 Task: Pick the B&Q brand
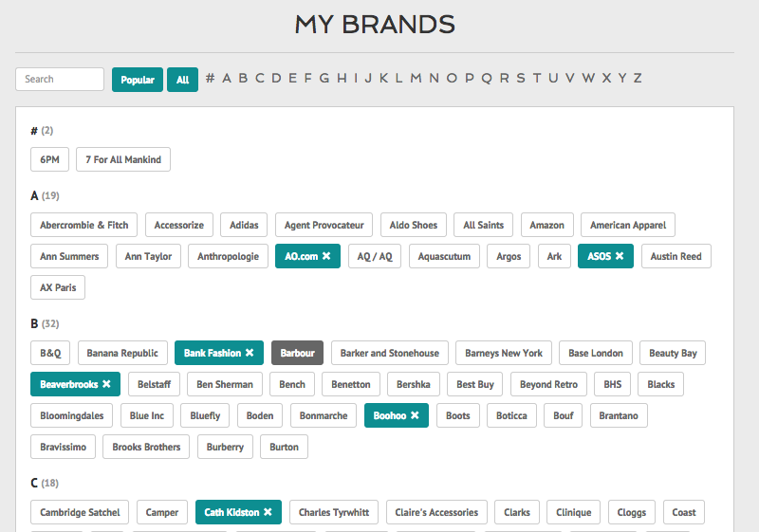point(50,353)
